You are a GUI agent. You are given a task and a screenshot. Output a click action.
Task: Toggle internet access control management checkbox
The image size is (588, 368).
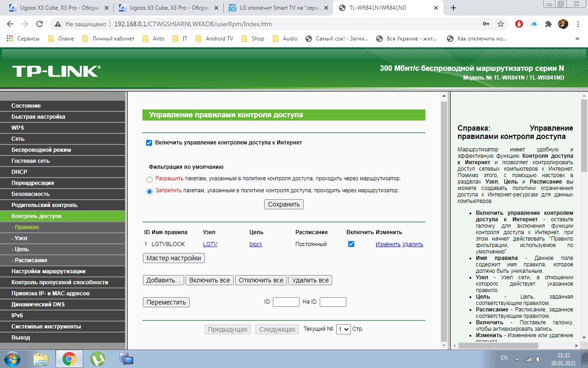149,143
